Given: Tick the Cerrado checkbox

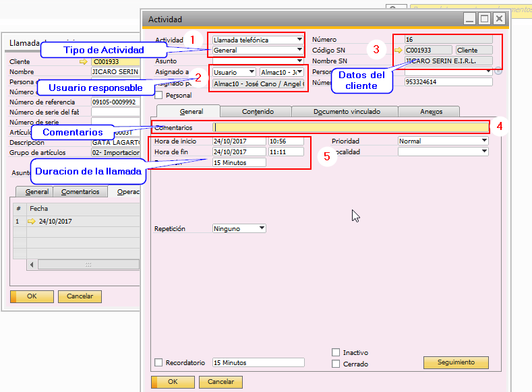Looking at the screenshot, I should [336, 364].
